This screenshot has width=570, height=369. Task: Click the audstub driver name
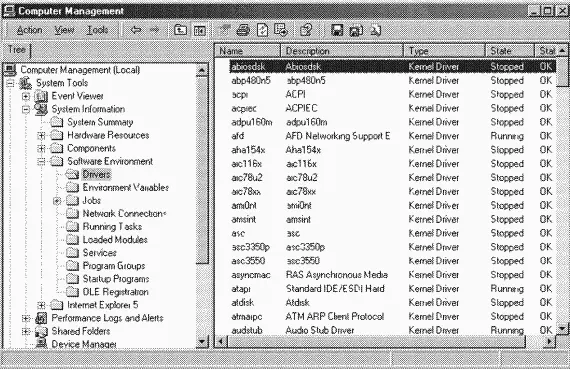(247, 330)
